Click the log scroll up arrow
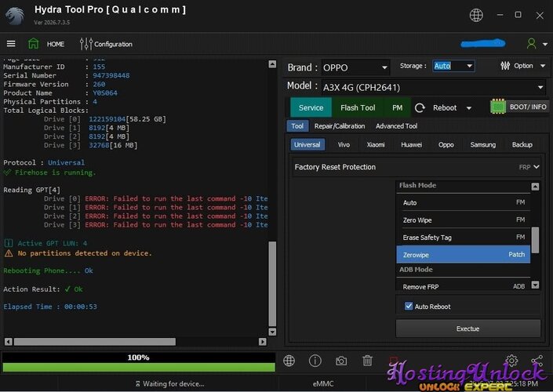This screenshot has height=392, width=553. [x=272, y=64]
